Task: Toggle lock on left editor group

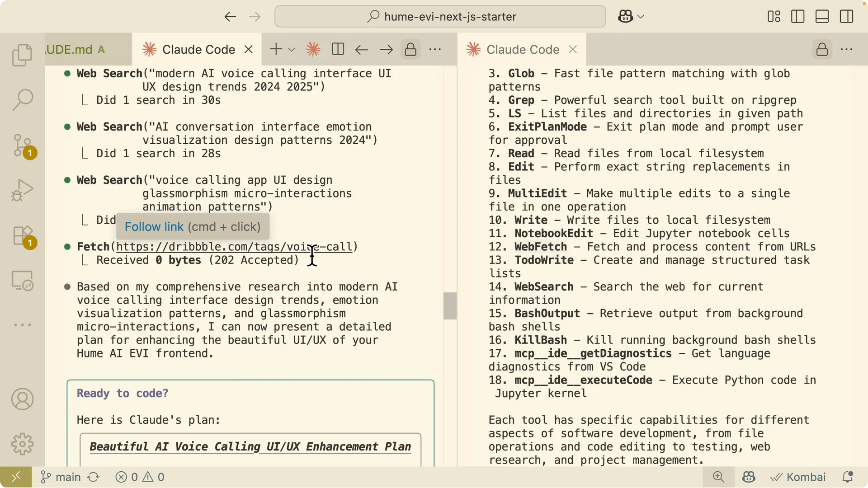Action: click(410, 49)
